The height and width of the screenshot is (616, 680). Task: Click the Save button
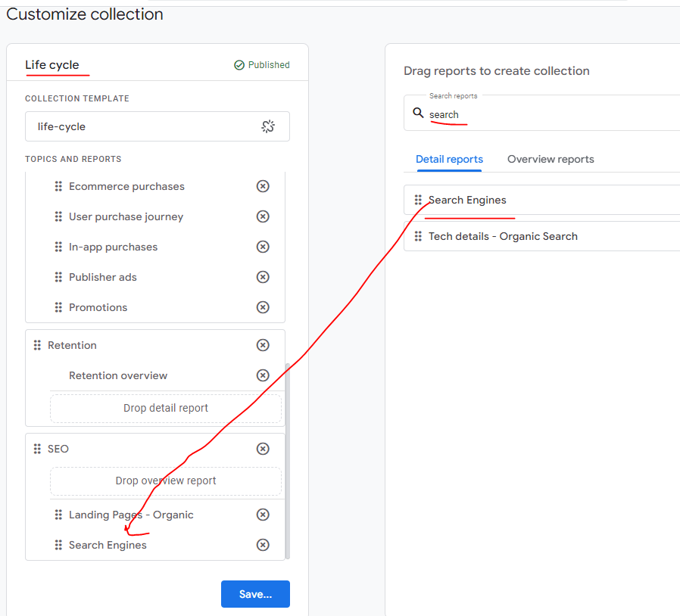(x=255, y=594)
